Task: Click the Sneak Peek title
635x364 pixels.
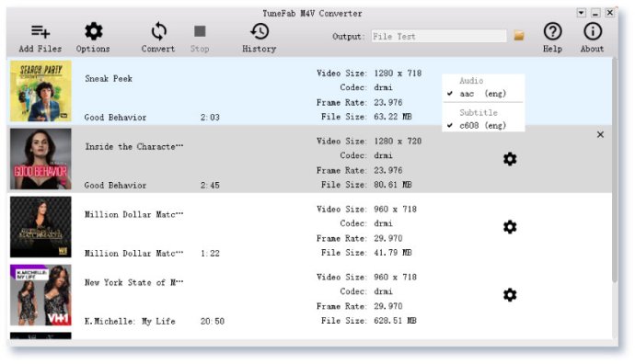Action: click(109, 78)
